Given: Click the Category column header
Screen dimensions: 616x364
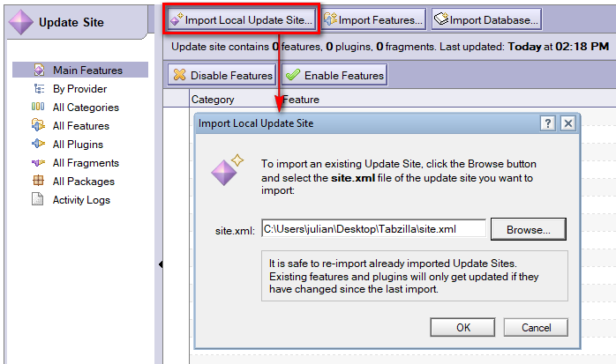Looking at the screenshot, I should coord(213,100).
